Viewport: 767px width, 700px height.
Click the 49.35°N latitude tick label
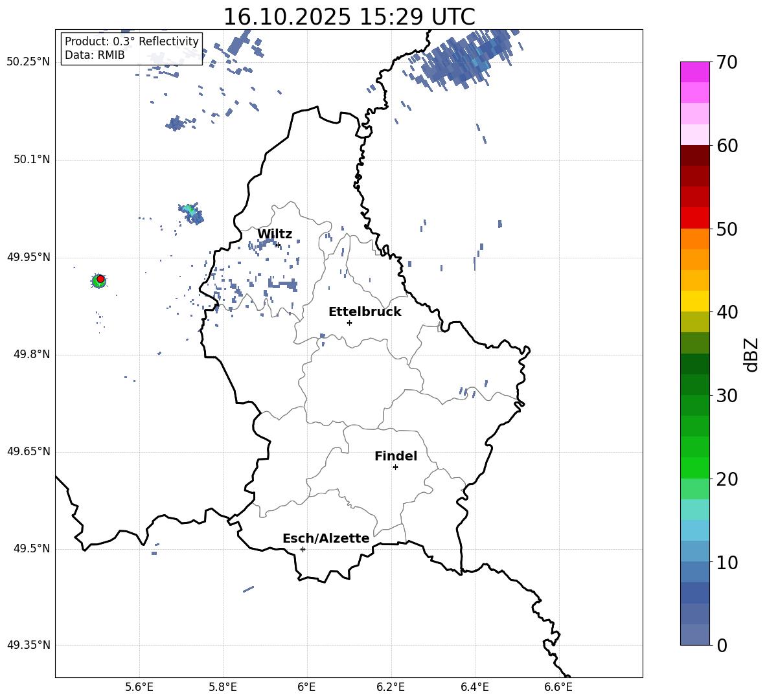[x=29, y=645]
